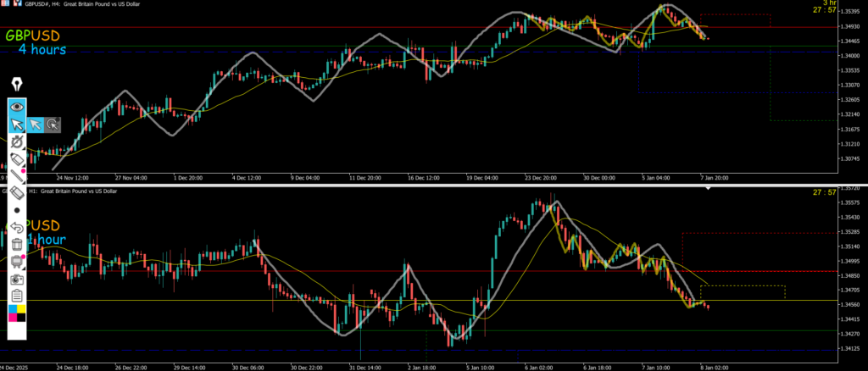
Task: Click the black dot pen size
Action: [x=17, y=209]
